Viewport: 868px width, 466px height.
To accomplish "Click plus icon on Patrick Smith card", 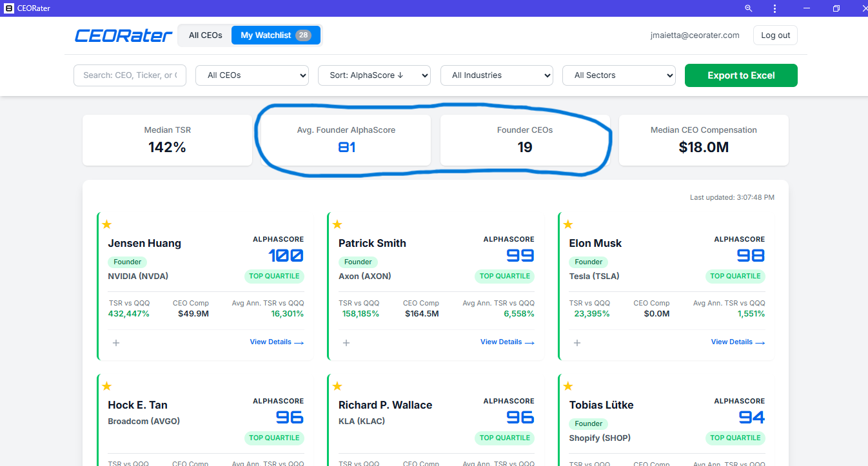I will point(346,343).
